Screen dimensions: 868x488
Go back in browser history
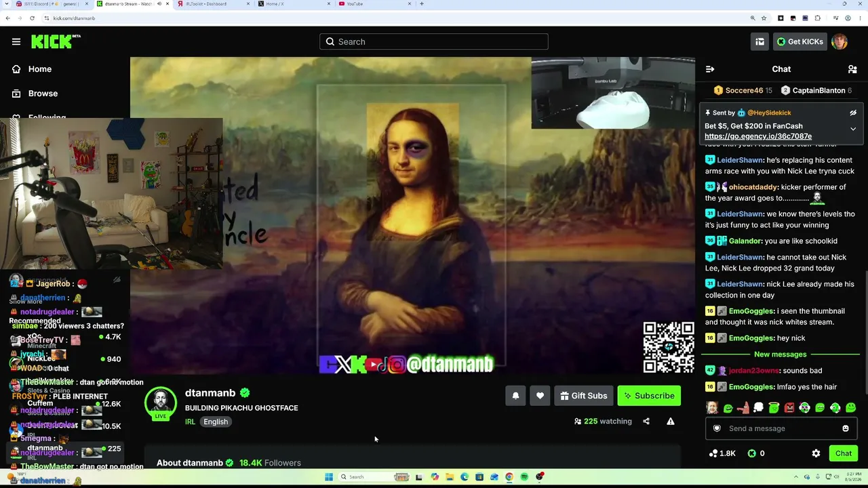pos(7,18)
